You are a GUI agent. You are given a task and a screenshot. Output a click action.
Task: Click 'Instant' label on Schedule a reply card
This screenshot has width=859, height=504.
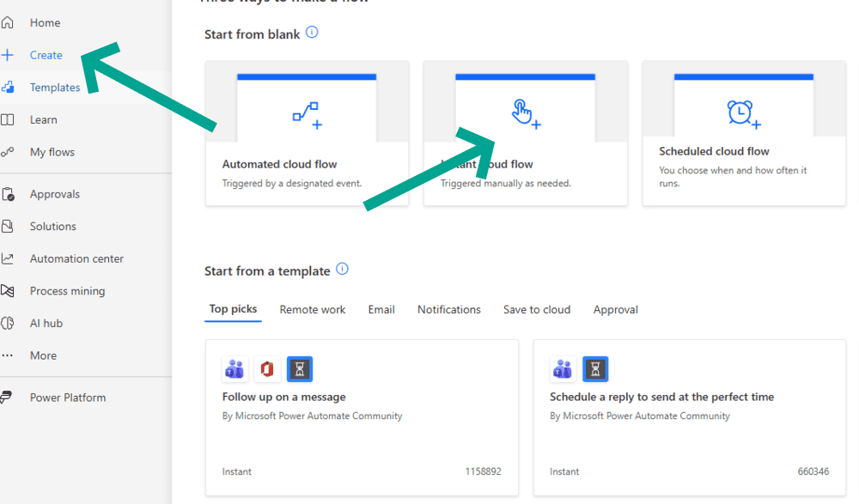coord(564,471)
